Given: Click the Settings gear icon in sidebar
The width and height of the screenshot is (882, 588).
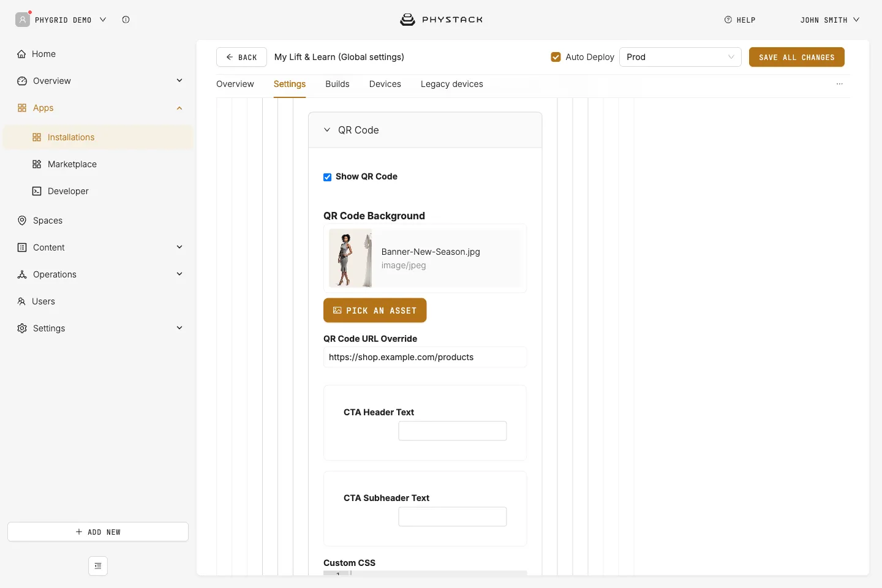Looking at the screenshot, I should [x=22, y=328].
